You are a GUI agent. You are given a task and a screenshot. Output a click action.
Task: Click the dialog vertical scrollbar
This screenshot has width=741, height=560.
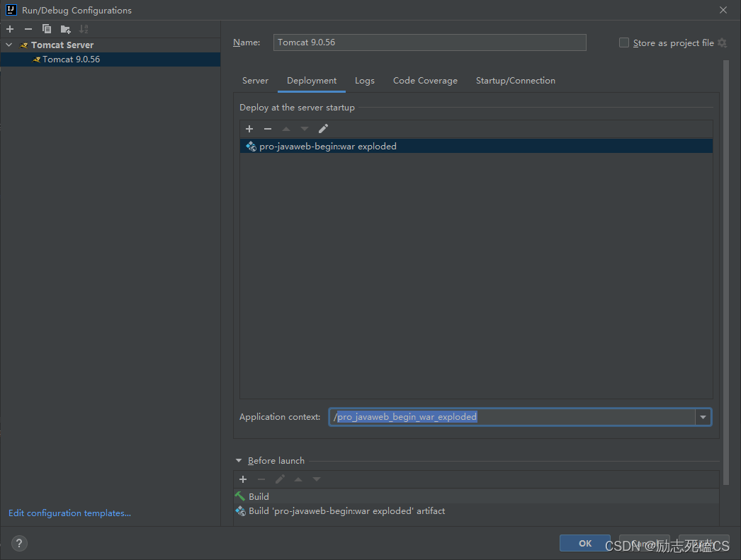726,273
